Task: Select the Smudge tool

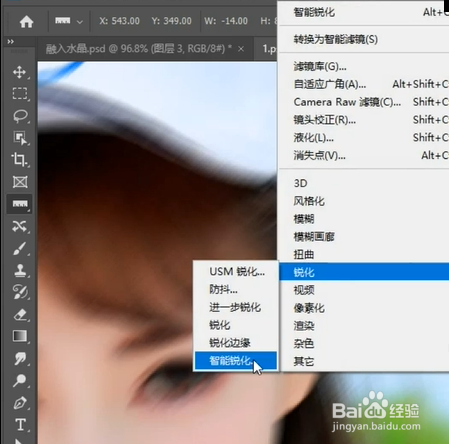Action: coord(20,358)
